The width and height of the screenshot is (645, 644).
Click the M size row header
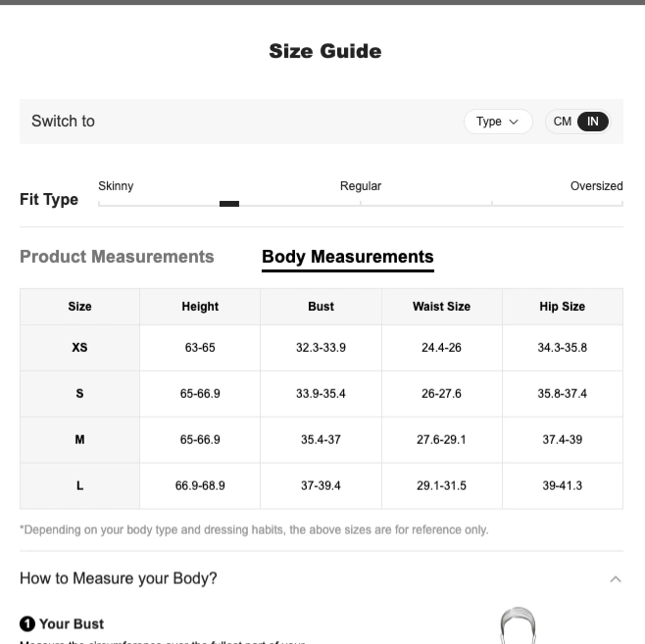click(79, 439)
